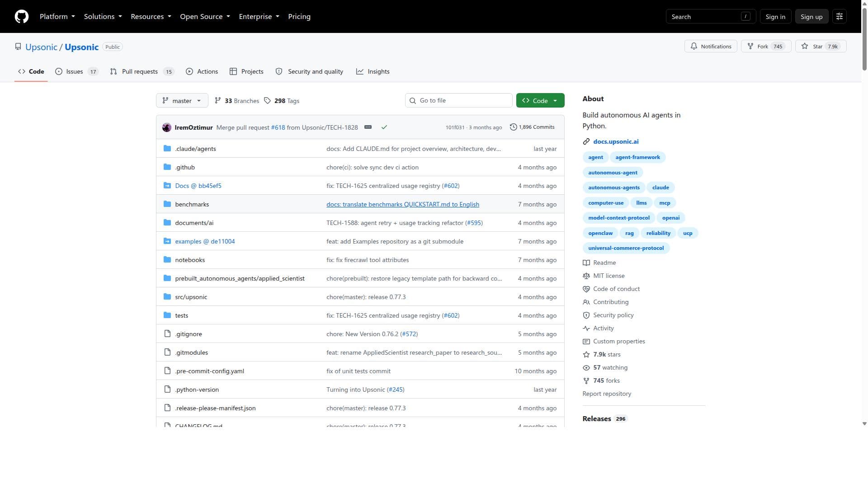View the green check status for latest commit
The height and width of the screenshot is (488, 868).
pos(384,127)
